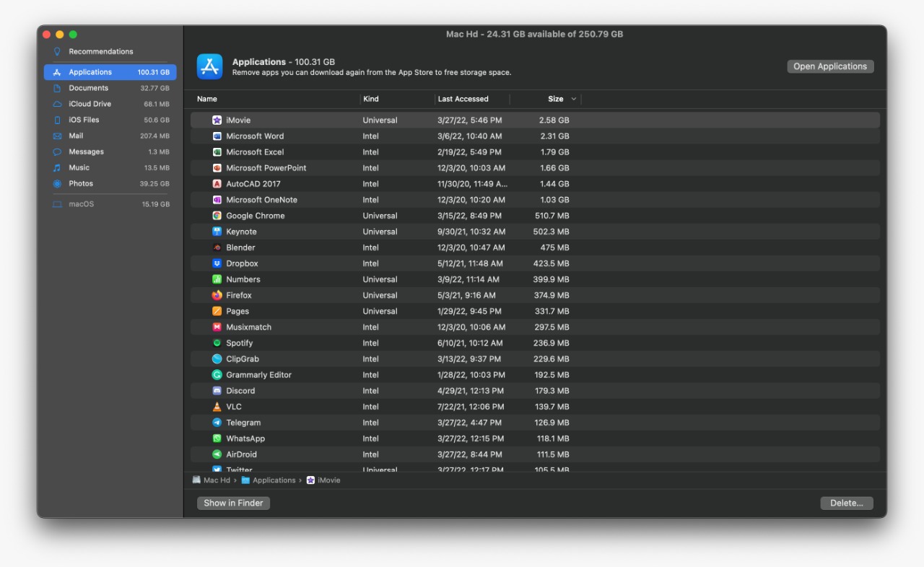The height and width of the screenshot is (567, 924).
Task: Select the WhatsApp row name
Action: (245, 439)
